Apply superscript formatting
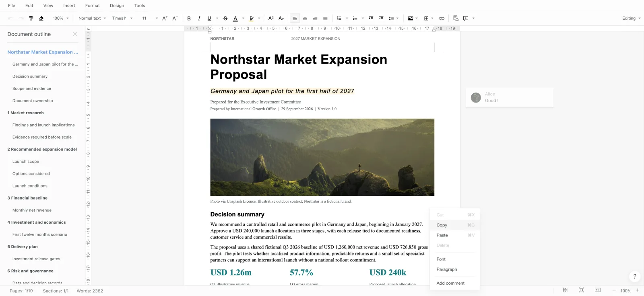Screen dimensions: 644x296 click(x=271, y=18)
